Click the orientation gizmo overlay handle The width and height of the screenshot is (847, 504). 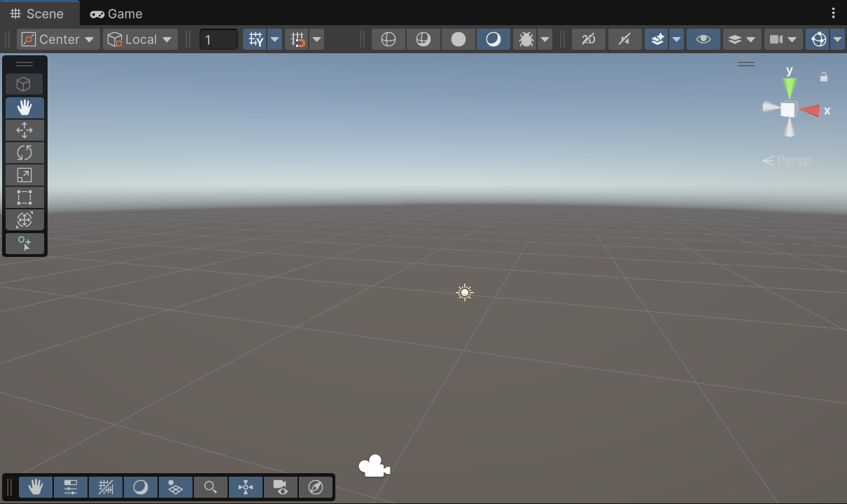click(x=746, y=64)
